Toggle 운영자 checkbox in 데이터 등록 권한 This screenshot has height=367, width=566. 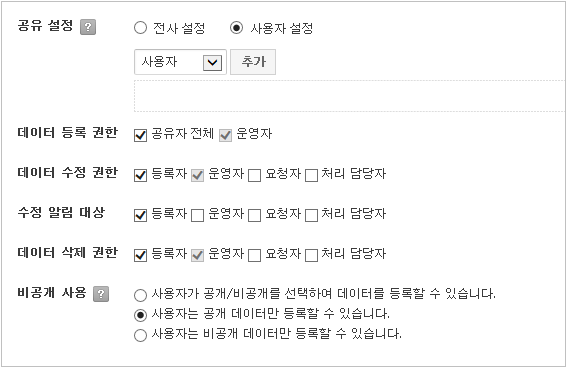pyautogui.click(x=225, y=135)
